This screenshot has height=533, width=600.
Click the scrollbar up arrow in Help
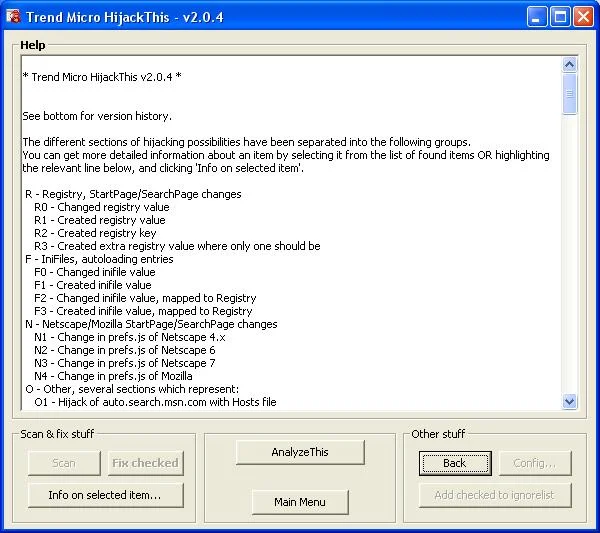coord(569,65)
